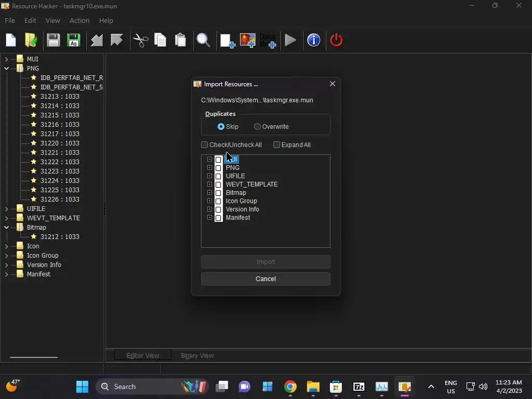
Task: Check the Bitmap checkbox in import dialog
Action: [x=219, y=193]
